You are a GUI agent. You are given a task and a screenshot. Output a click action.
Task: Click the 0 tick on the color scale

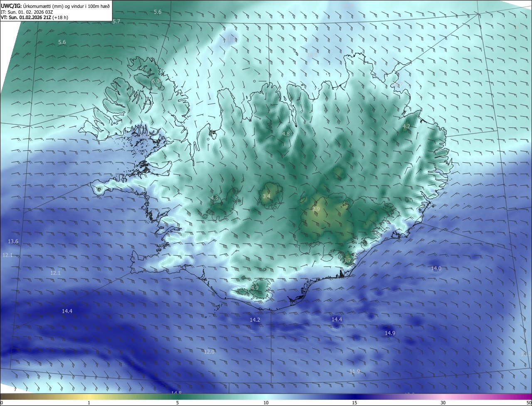(2, 403)
